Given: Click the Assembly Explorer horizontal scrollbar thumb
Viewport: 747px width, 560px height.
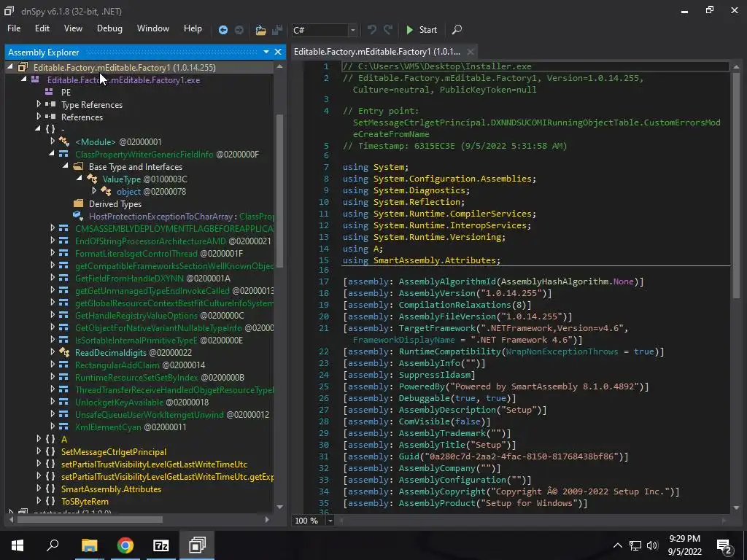Looking at the screenshot, I should pyautogui.click(x=90, y=519).
